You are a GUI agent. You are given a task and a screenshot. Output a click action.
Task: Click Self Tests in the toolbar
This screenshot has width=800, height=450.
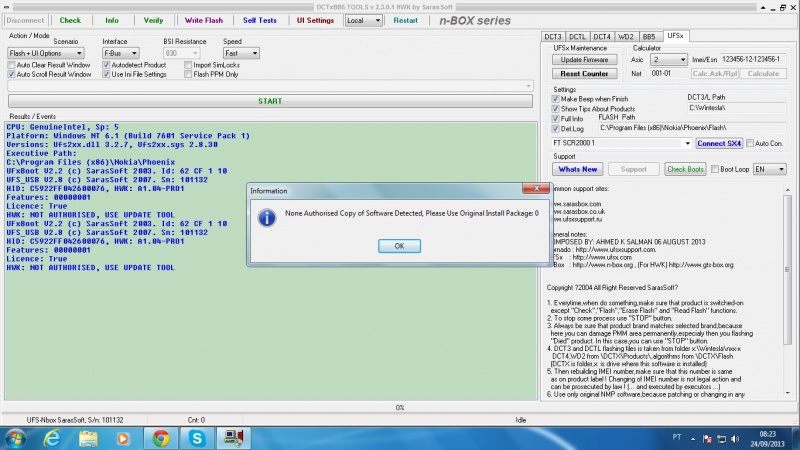tap(260, 20)
